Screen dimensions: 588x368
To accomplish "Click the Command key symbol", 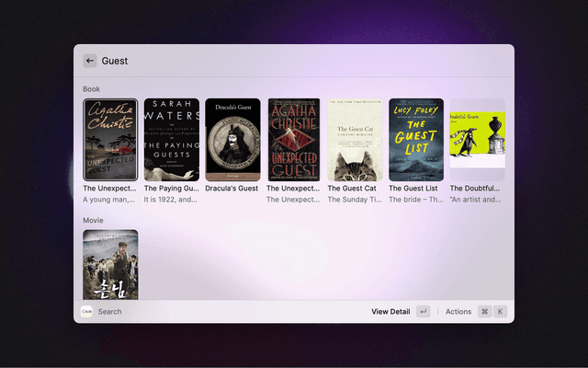I will coord(484,312).
